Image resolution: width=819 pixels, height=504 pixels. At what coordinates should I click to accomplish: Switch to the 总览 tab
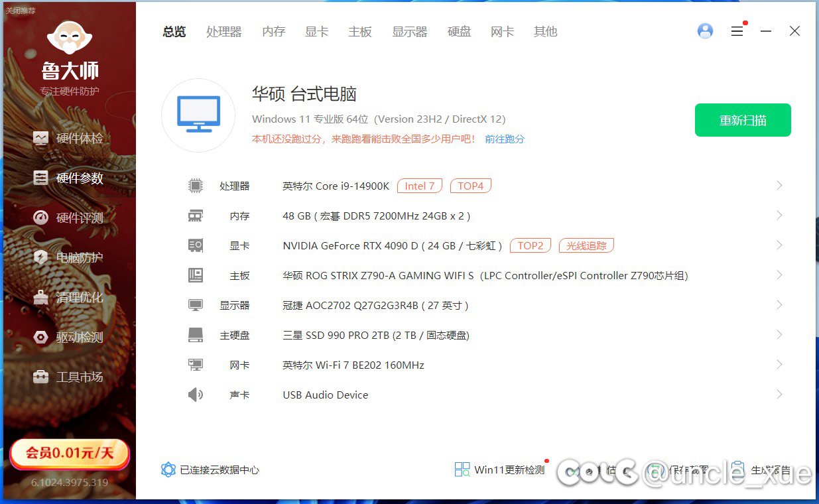[x=174, y=32]
